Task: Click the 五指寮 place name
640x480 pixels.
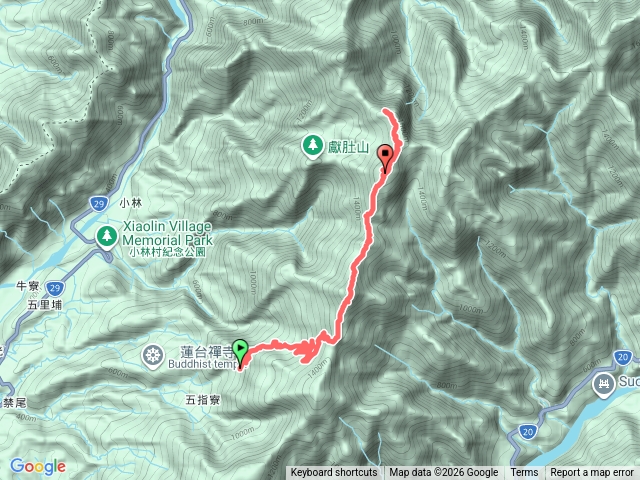Action: [x=203, y=400]
